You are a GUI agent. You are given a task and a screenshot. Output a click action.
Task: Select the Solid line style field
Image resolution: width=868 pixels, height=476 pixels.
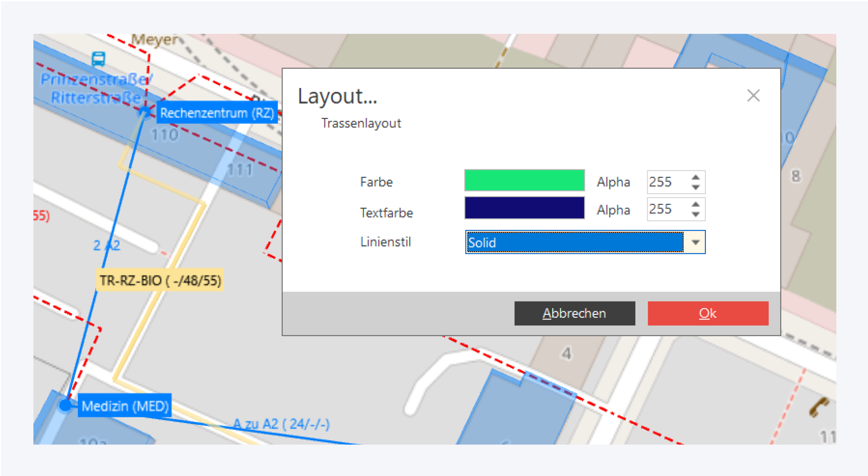tap(574, 242)
